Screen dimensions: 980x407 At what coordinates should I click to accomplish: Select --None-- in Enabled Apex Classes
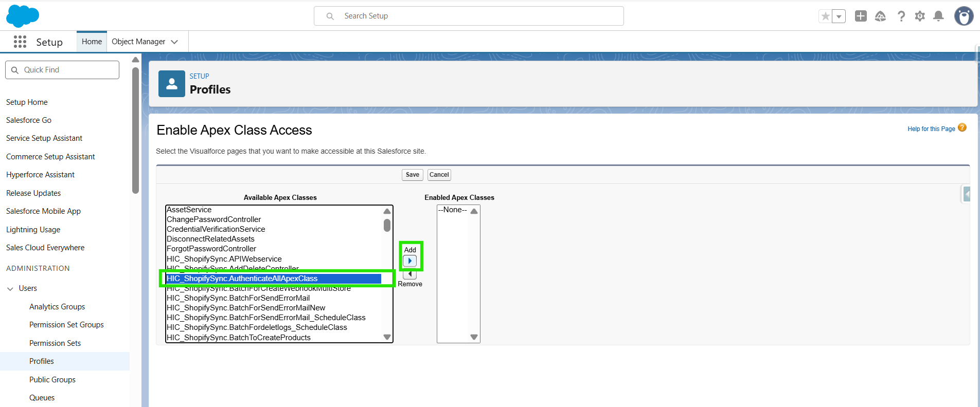453,210
